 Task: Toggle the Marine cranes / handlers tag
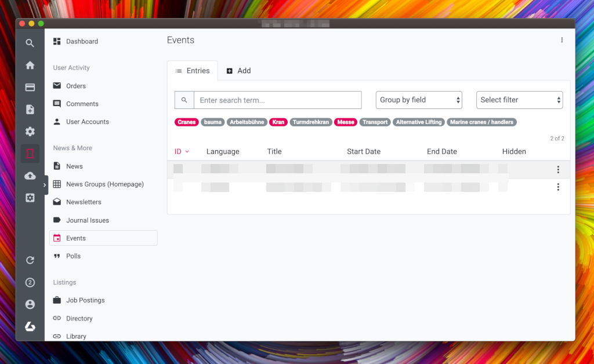481,122
